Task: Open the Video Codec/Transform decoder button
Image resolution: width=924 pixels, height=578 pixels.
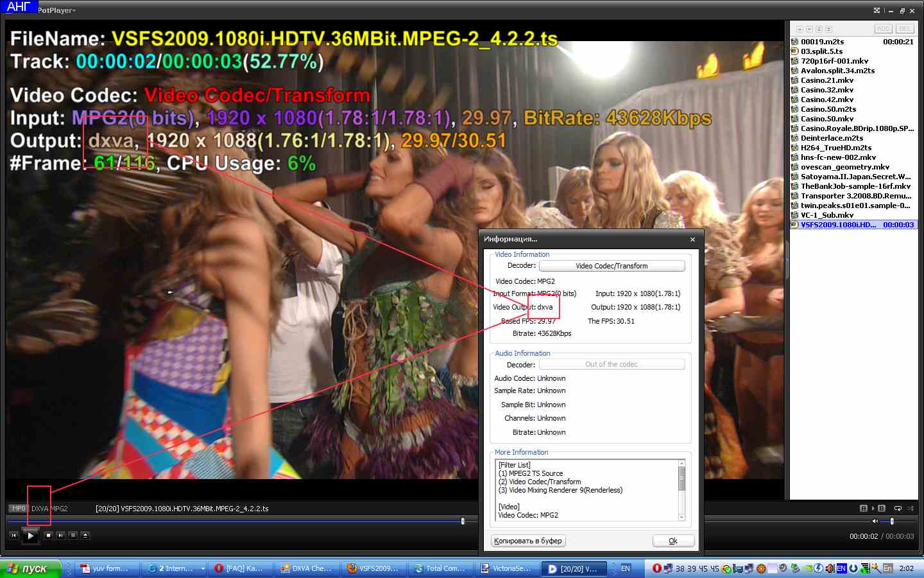Action: click(612, 266)
